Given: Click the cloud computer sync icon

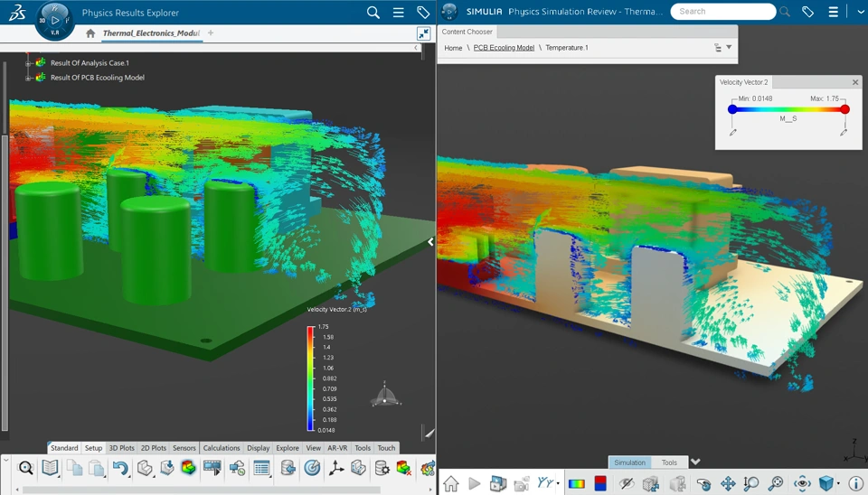Looking at the screenshot, I should pyautogui.click(x=238, y=469).
